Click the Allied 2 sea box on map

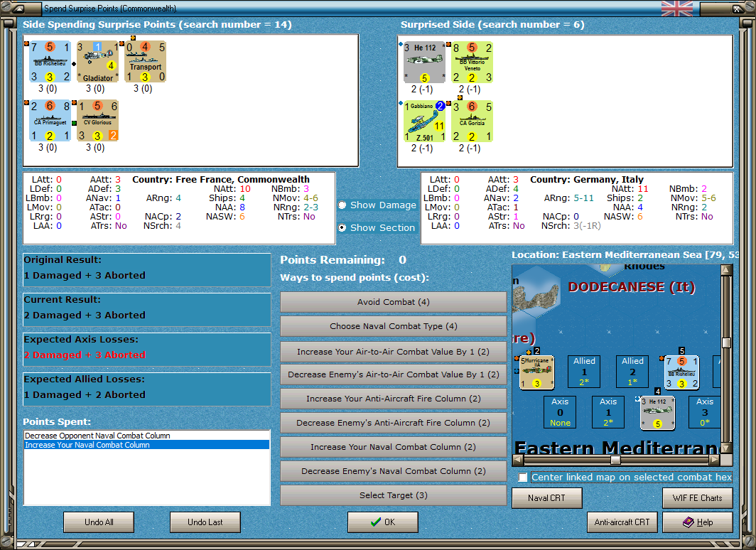[x=632, y=372]
